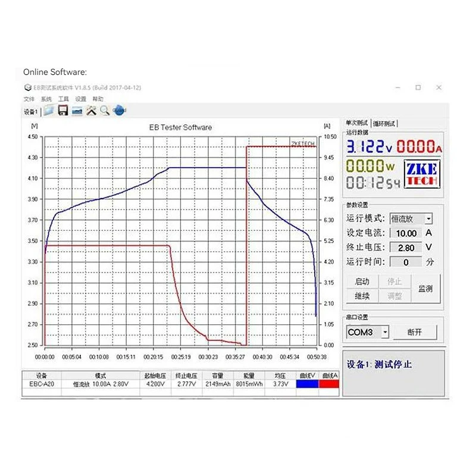Switch to the 循环测试 tab
Image resolution: width=476 pixels, height=476 pixels.
pos(384,124)
